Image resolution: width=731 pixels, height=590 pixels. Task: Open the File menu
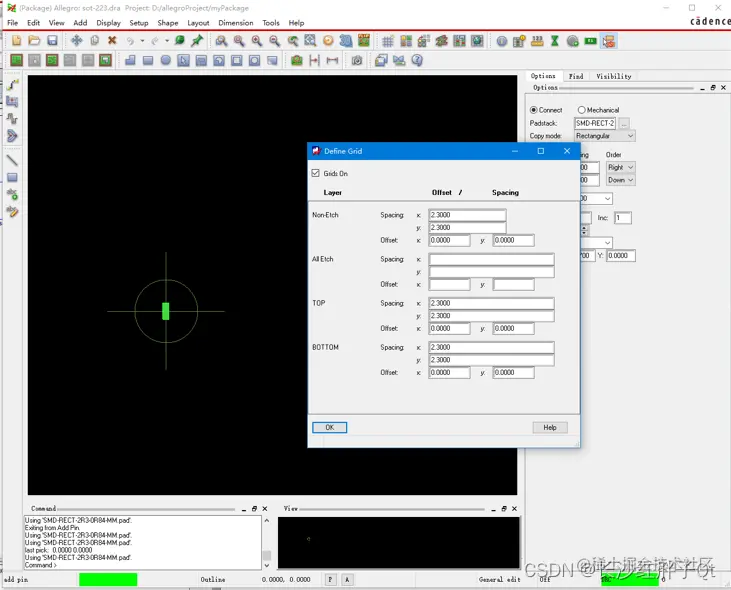pyautogui.click(x=13, y=22)
